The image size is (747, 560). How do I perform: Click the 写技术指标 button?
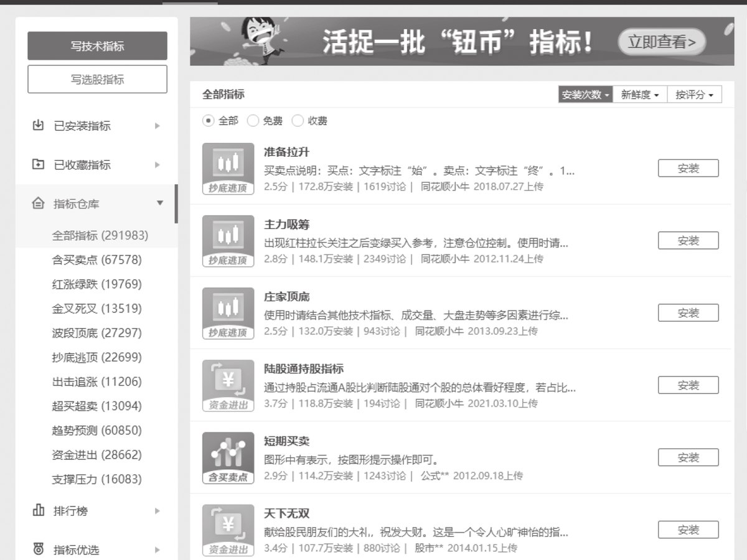97,46
